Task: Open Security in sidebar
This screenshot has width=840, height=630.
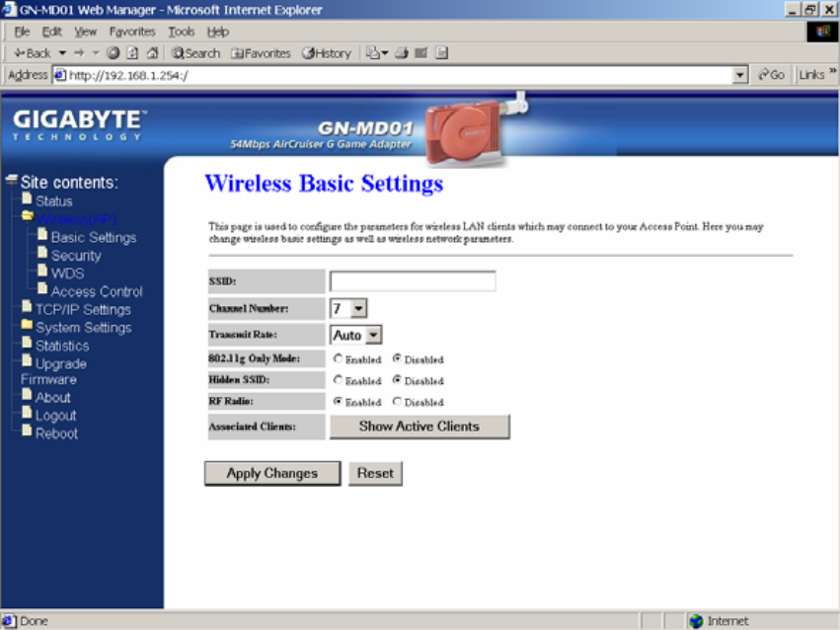Action: point(76,256)
